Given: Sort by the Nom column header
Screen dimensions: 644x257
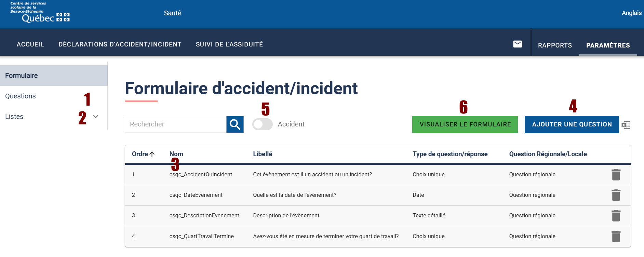Looking at the screenshot, I should 176,154.
